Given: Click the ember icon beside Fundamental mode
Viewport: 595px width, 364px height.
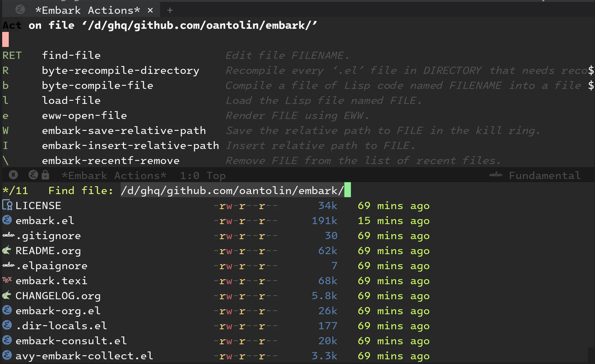Looking at the screenshot, I should [x=496, y=175].
